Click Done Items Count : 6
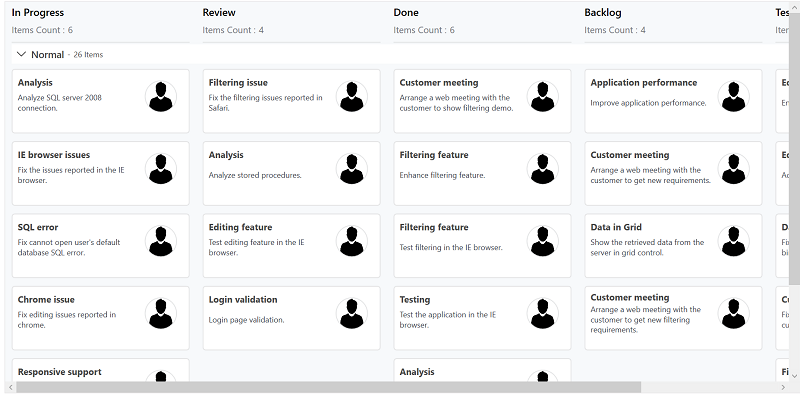Viewport: 800px width, 406px height. coord(424,30)
